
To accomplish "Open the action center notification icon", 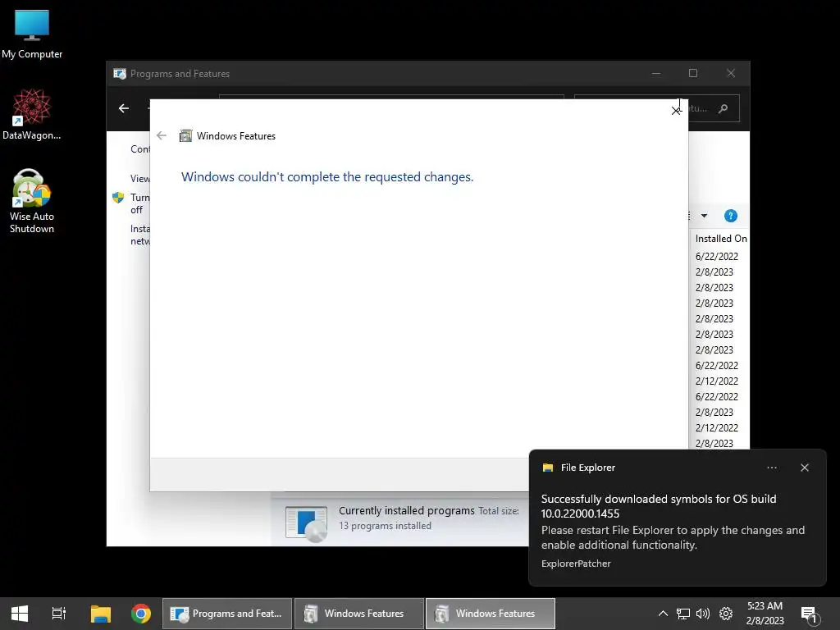I will [810, 614].
